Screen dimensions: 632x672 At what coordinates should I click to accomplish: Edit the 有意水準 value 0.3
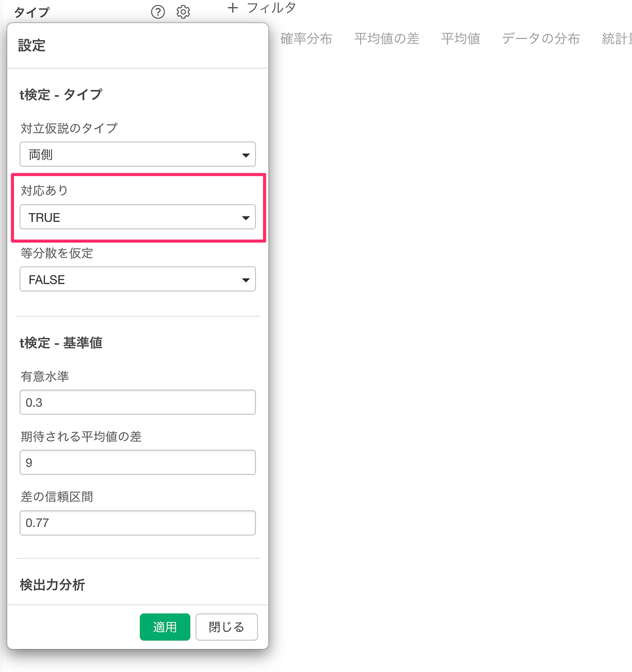[137, 402]
